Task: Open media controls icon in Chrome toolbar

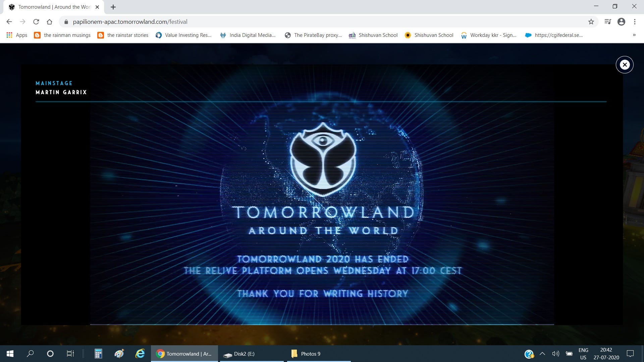Action: coord(608,22)
